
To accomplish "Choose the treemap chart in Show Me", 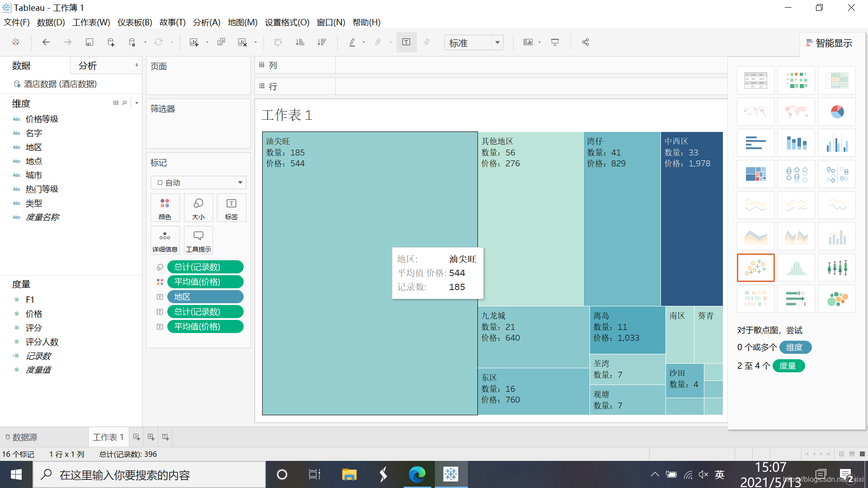I will (x=755, y=174).
